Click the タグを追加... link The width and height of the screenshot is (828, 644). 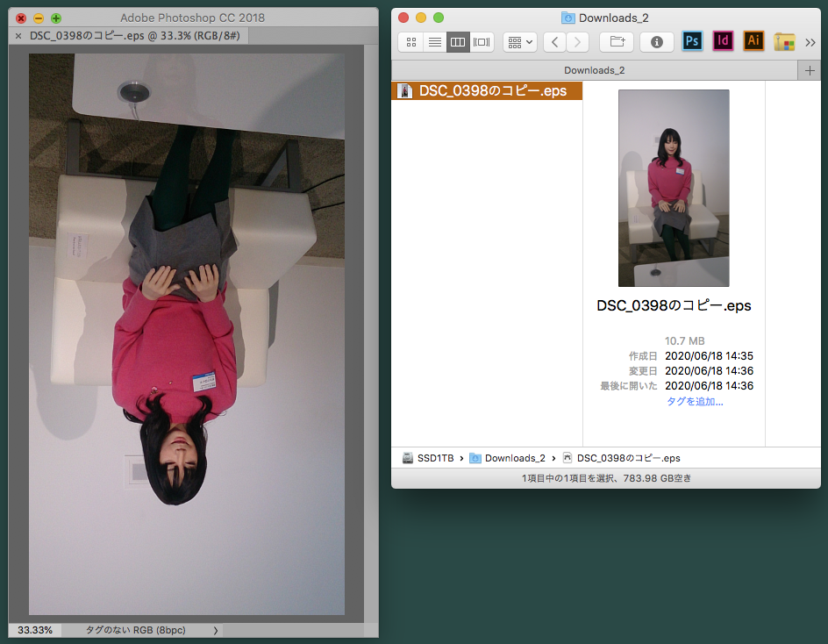point(695,401)
